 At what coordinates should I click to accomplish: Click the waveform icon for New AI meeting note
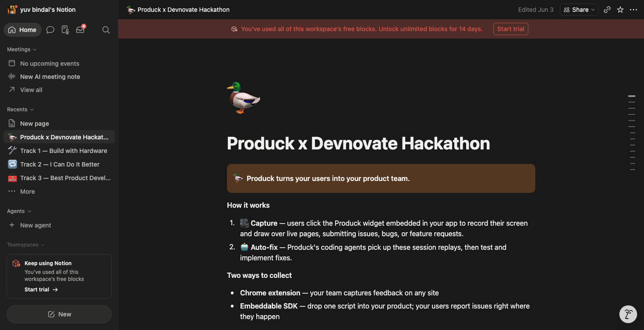point(12,77)
